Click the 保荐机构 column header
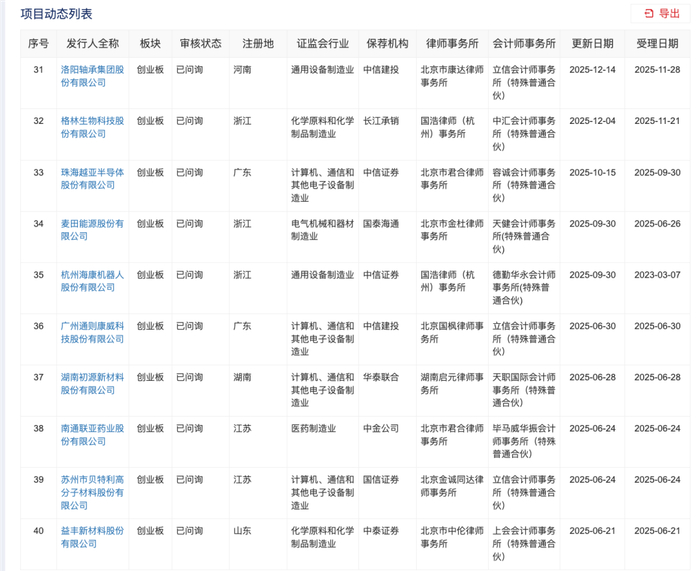The height and width of the screenshot is (571, 700). click(387, 43)
